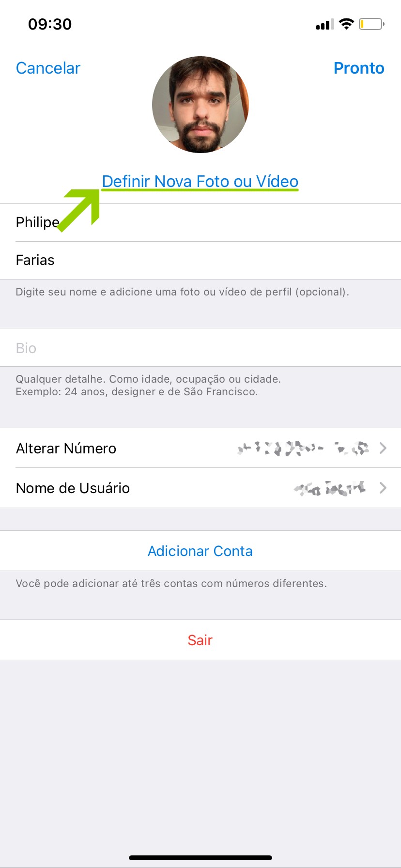Tap the battery indicator icon
Viewport: 401px width, 868px height.
pyautogui.click(x=371, y=24)
